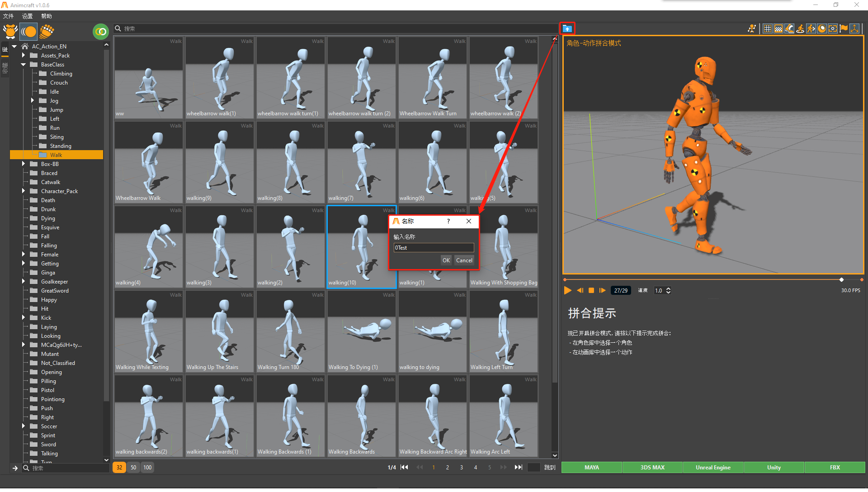Click OK in the name dialog
This screenshot has height=492, width=868.
[x=446, y=260]
